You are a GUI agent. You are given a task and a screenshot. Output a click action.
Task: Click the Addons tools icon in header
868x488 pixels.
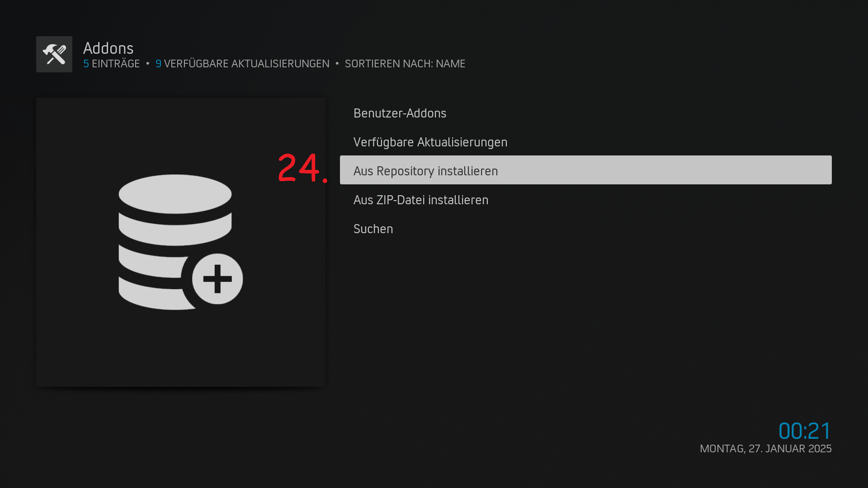pyautogui.click(x=54, y=54)
